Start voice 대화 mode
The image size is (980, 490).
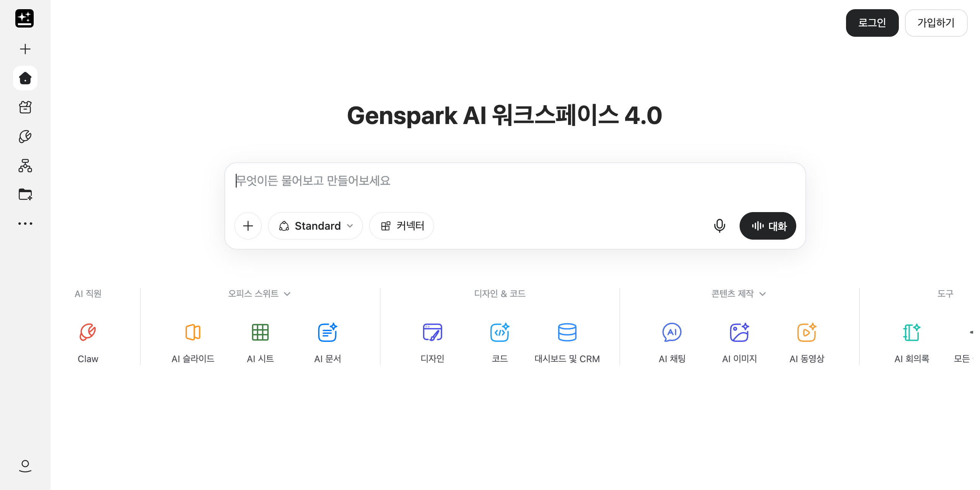click(x=768, y=226)
